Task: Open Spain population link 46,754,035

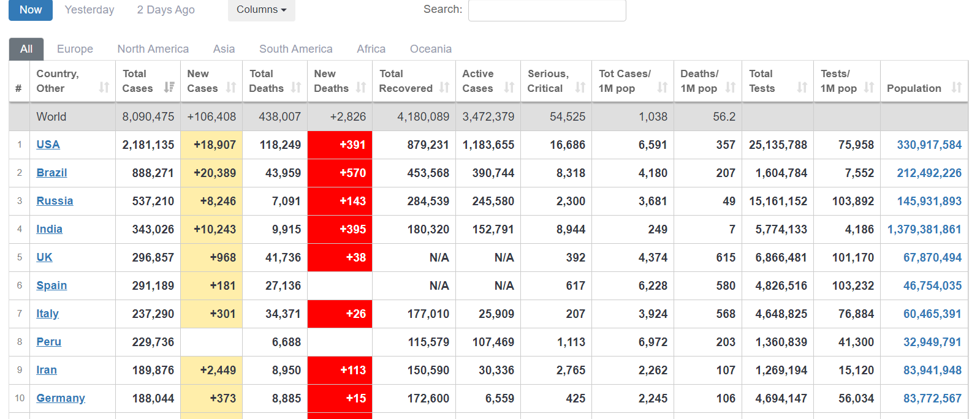Action: coord(932,285)
